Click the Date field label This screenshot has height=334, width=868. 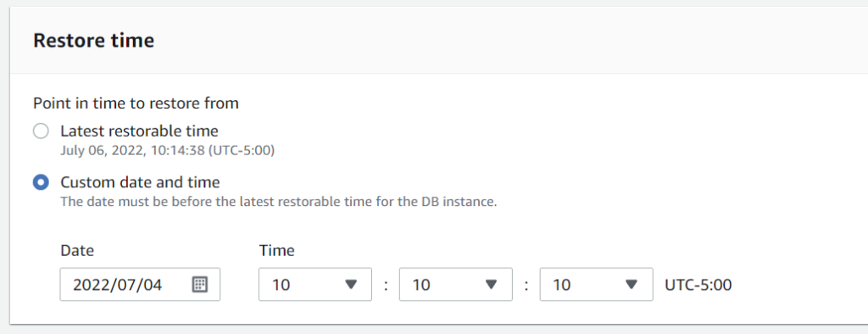[x=77, y=250]
